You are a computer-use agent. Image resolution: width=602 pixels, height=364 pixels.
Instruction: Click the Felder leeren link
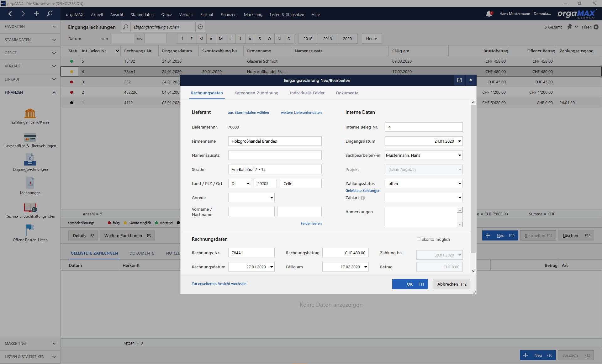[x=311, y=224]
